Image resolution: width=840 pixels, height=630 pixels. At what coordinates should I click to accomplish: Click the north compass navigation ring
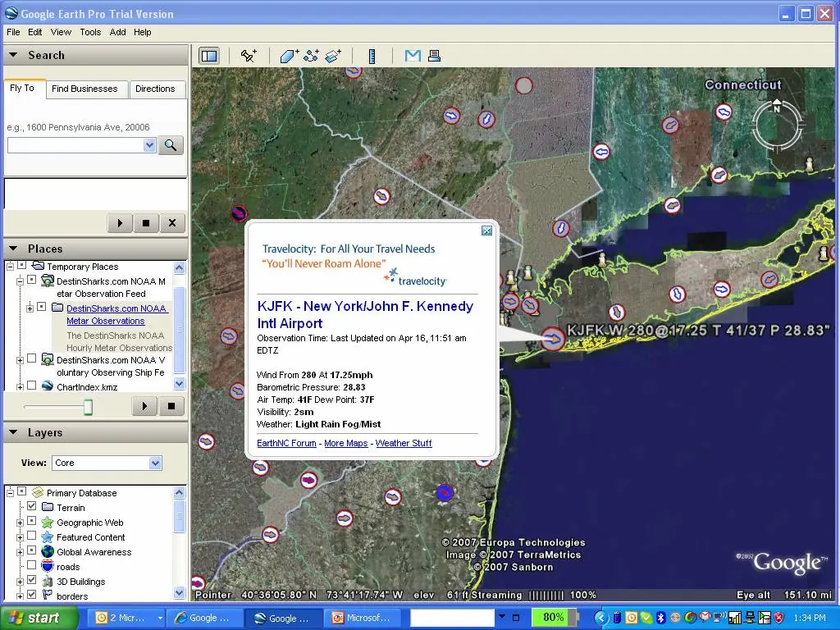coord(777,125)
